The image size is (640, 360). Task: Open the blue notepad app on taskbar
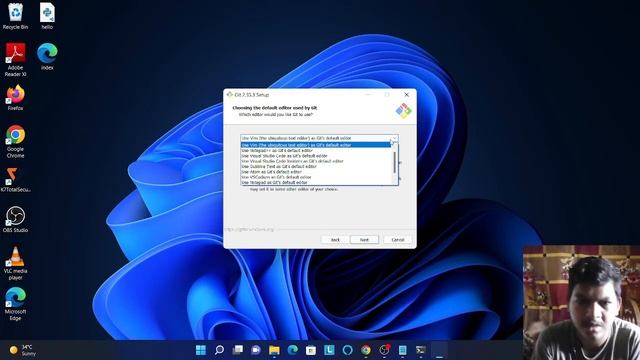402,350
